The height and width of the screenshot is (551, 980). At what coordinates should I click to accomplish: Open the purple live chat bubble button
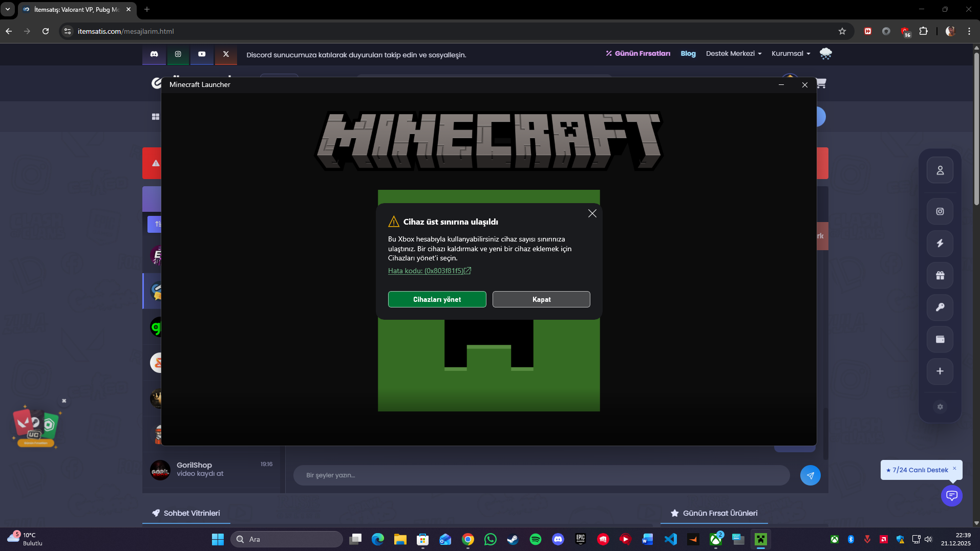[x=951, y=495]
